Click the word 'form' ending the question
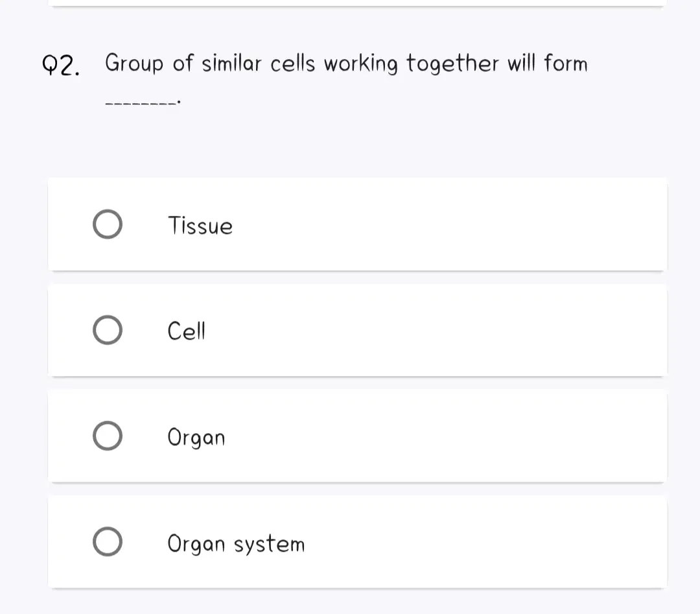Viewport: 700px width, 614px height. (x=566, y=62)
